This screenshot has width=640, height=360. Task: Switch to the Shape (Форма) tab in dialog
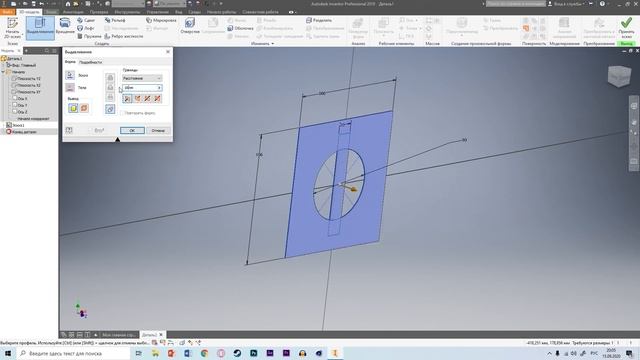click(70, 62)
